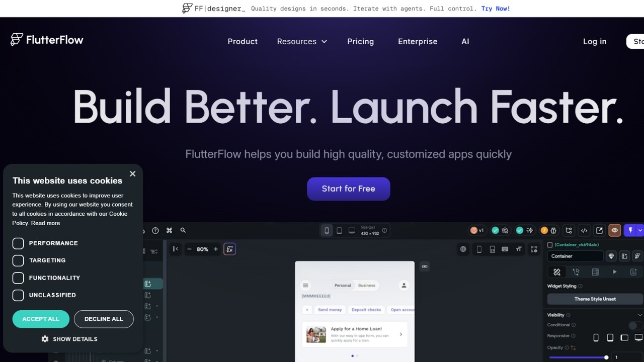Select the Personal tab in mockup
Screen dimensions: 644x362
point(343,285)
